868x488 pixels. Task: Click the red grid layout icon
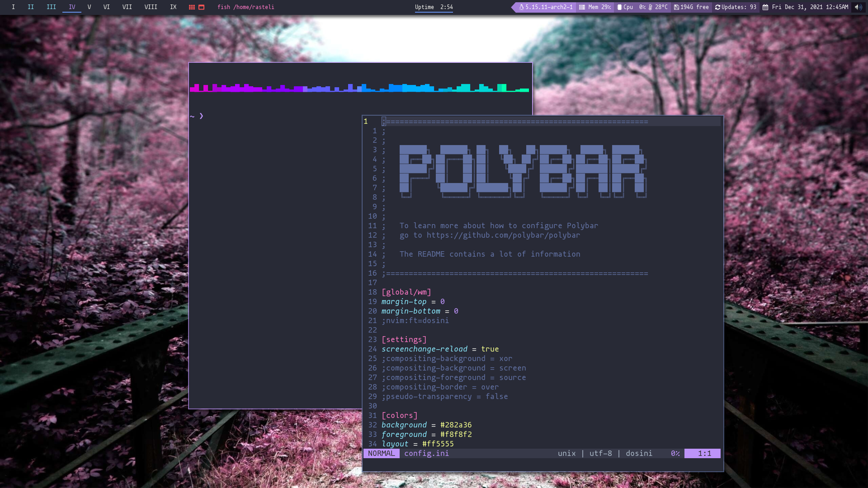point(192,7)
